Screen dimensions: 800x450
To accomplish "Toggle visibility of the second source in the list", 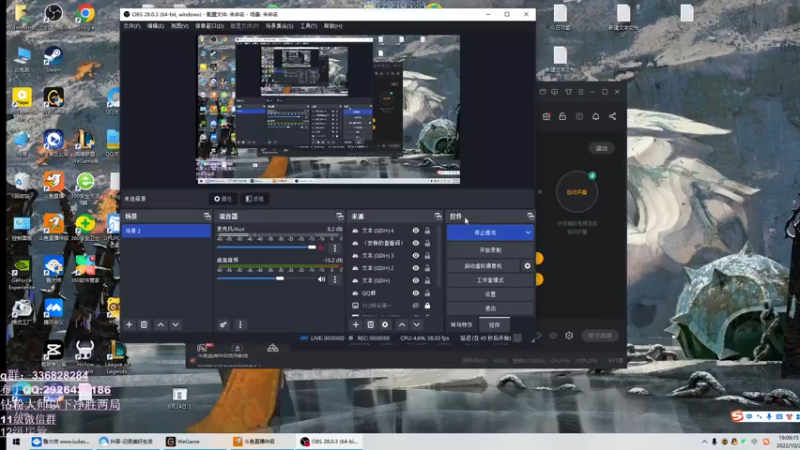I will 416,243.
